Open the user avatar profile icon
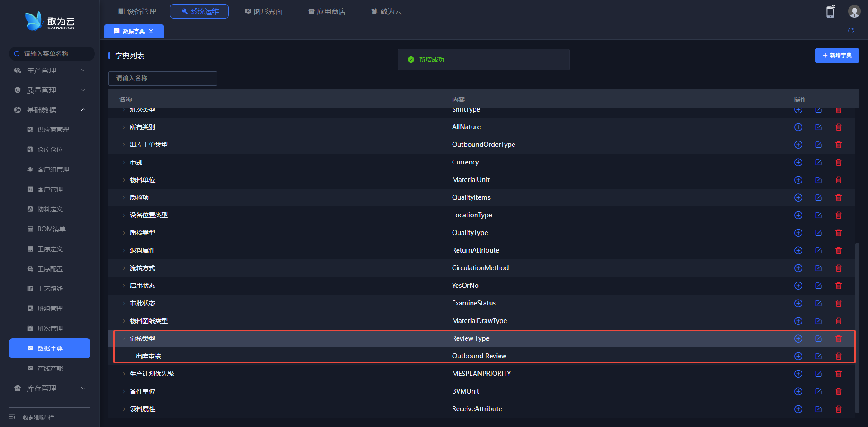This screenshot has width=868, height=427. pos(854,11)
